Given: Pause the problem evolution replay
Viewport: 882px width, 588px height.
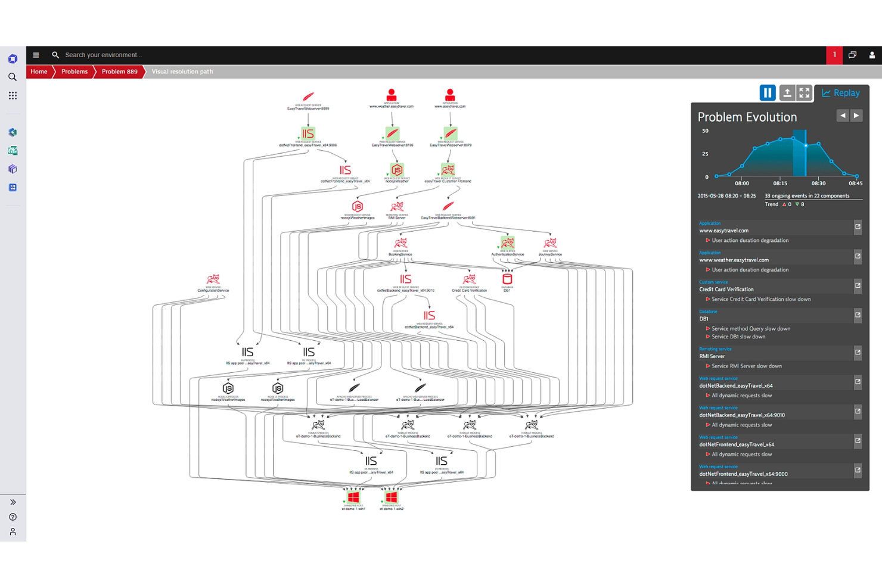Looking at the screenshot, I should coord(768,92).
